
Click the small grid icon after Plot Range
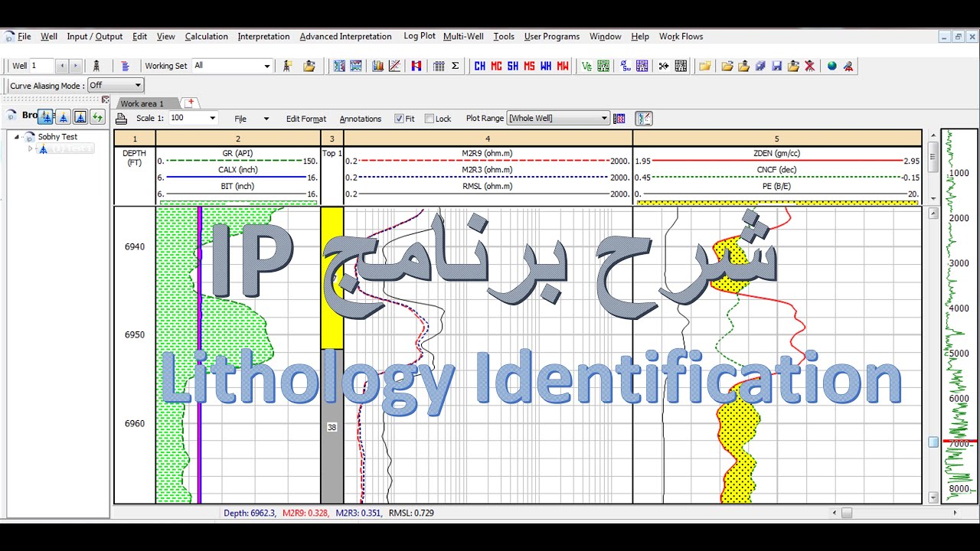coord(619,119)
